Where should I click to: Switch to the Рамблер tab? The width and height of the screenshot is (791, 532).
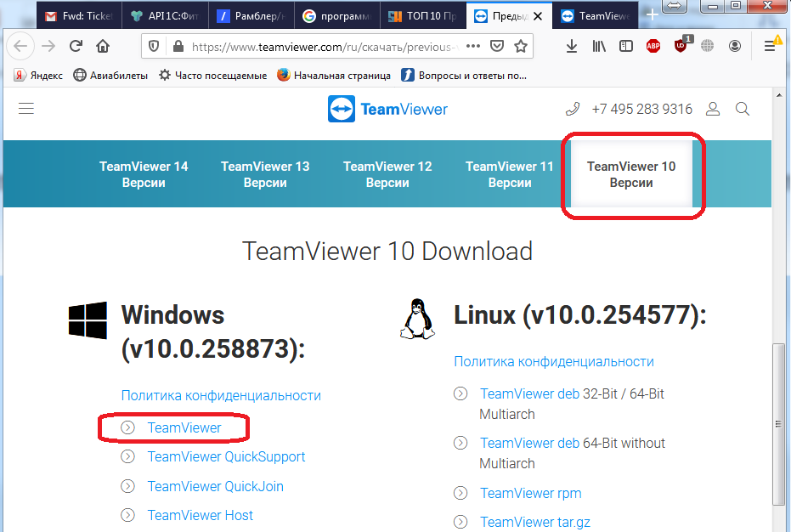[x=251, y=15]
